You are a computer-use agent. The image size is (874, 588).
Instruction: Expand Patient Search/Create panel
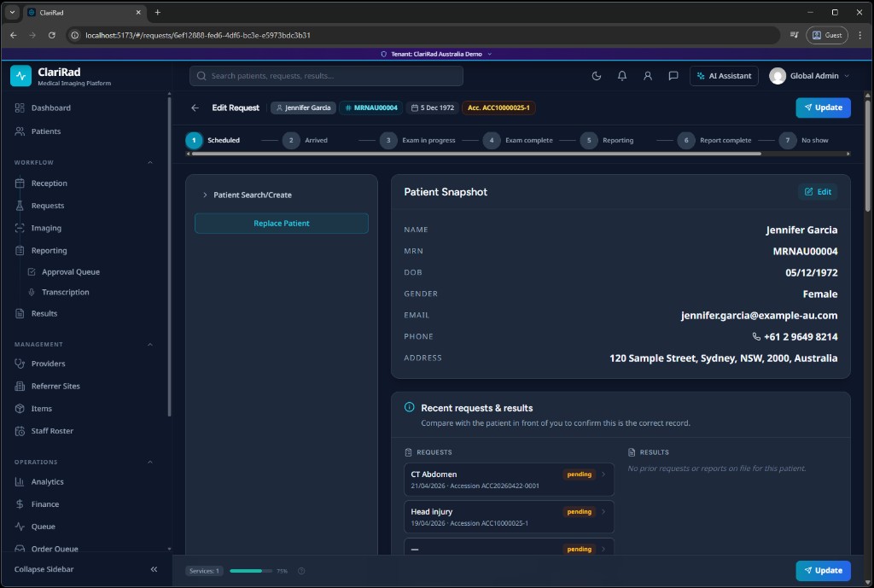point(247,195)
